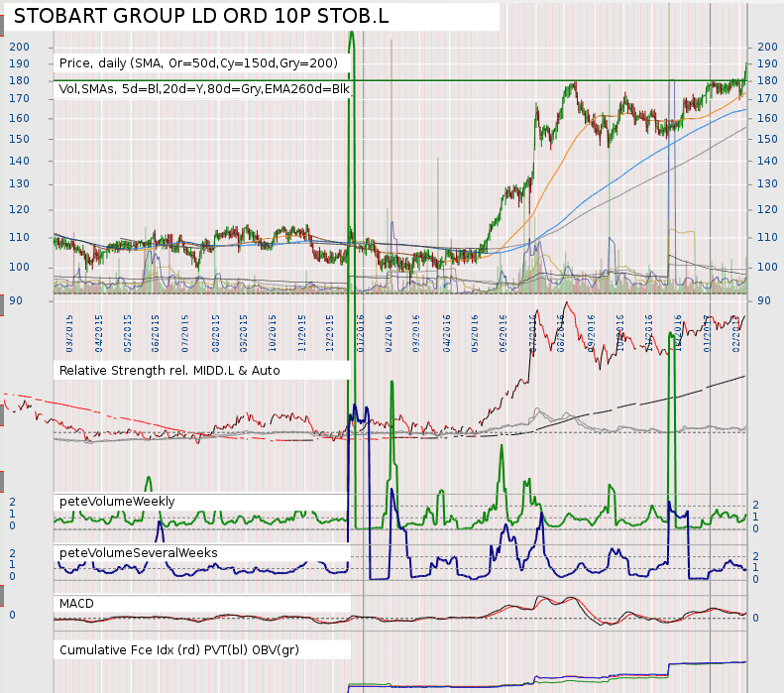
Task: Click the 09/2016 date axis label
Action: pos(591,333)
